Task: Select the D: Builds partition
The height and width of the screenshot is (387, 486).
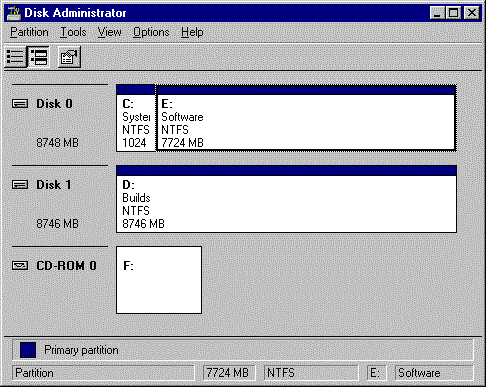Action: point(286,199)
